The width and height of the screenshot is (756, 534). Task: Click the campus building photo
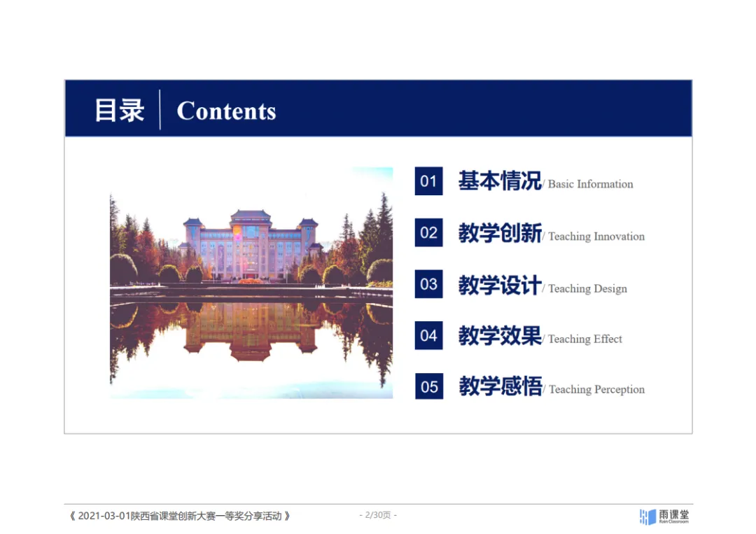coord(251,283)
